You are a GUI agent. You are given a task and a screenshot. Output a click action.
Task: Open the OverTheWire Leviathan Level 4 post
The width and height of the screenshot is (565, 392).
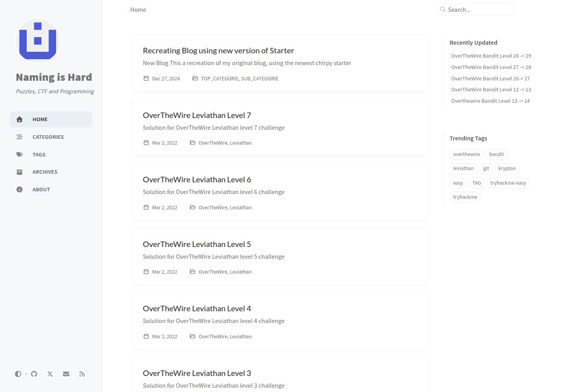(x=280, y=321)
